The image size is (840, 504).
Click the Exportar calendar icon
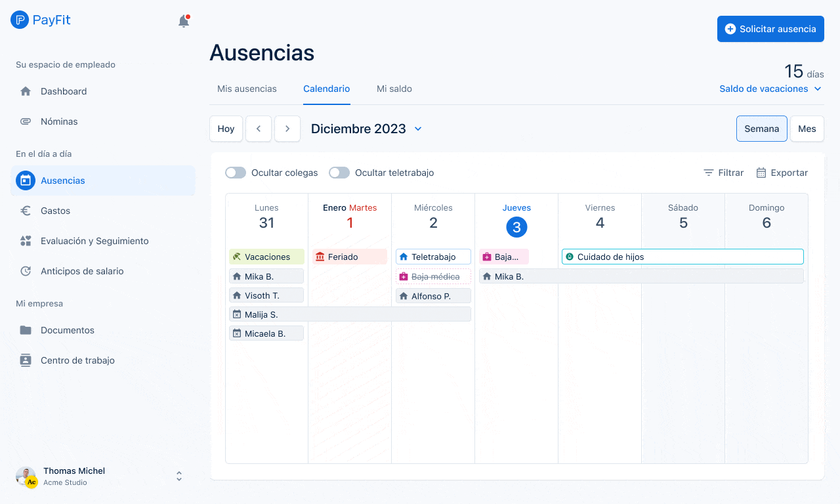(761, 173)
